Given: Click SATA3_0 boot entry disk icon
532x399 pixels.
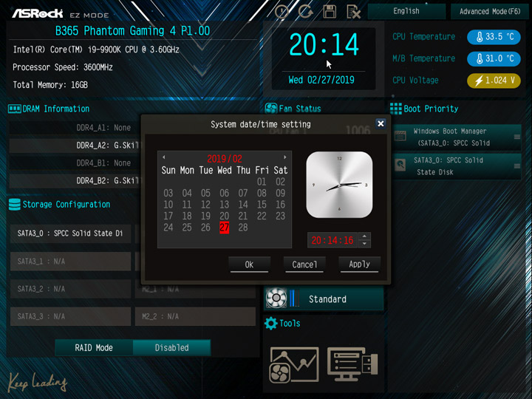Looking at the screenshot, I should pos(400,166).
